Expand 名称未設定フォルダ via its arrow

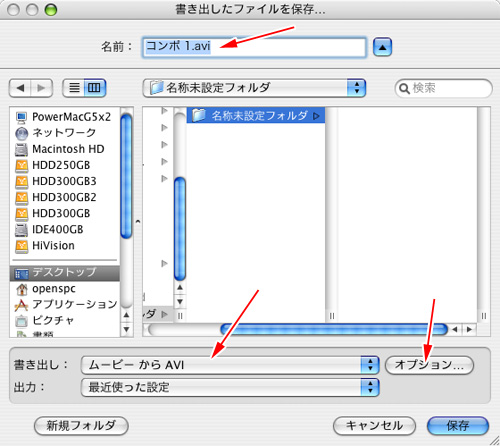316,116
